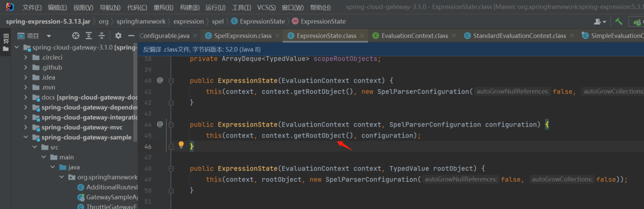Image resolution: width=644 pixels, height=209 pixels.
Task: Click the yellow lightbulb intention icon at line 46
Action: tap(181, 145)
